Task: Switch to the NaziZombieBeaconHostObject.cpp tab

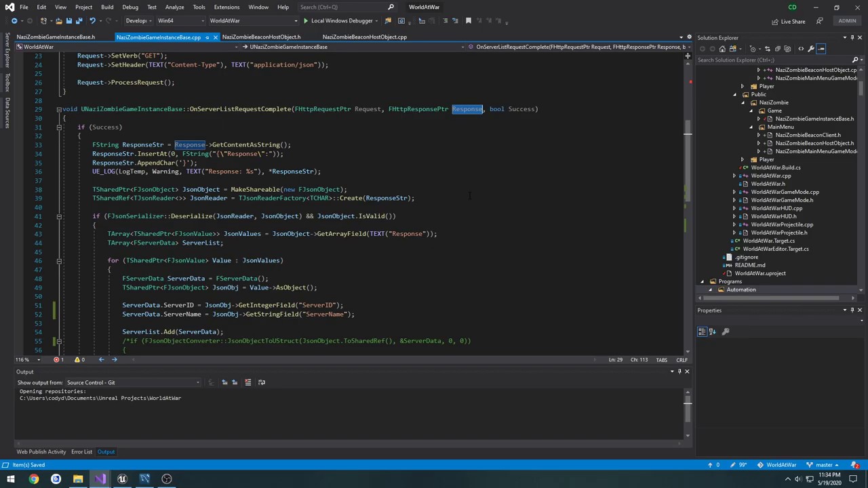Action: tap(365, 37)
